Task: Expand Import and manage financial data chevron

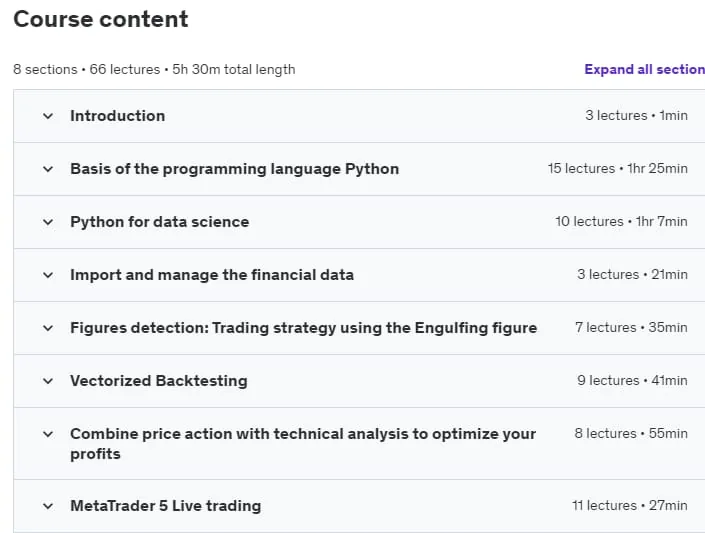Action: (x=48, y=275)
